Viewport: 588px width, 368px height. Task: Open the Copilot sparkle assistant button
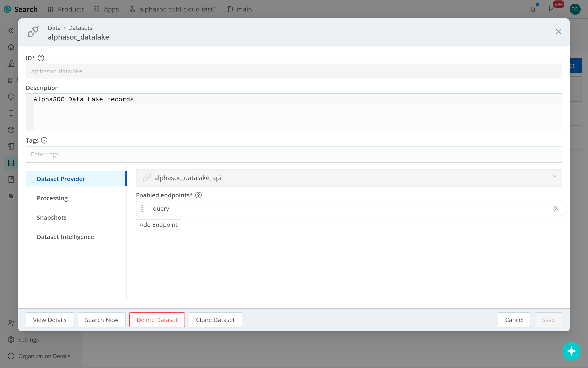coord(571,351)
